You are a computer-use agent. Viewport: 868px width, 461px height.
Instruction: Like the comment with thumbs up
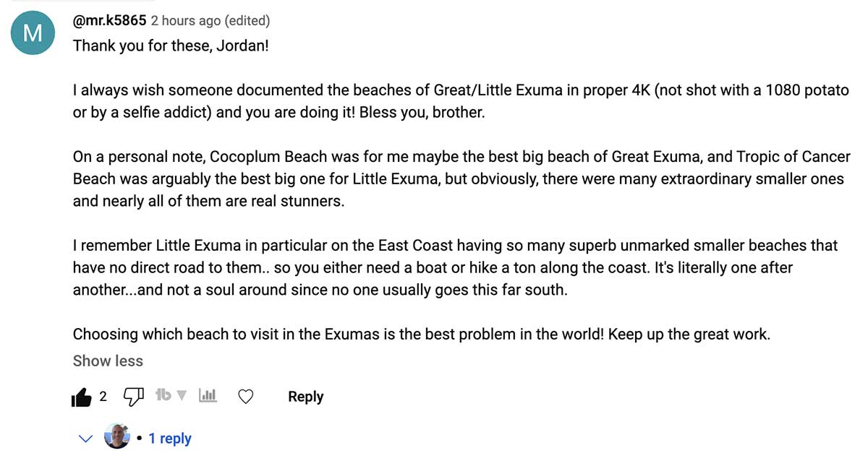(82, 397)
